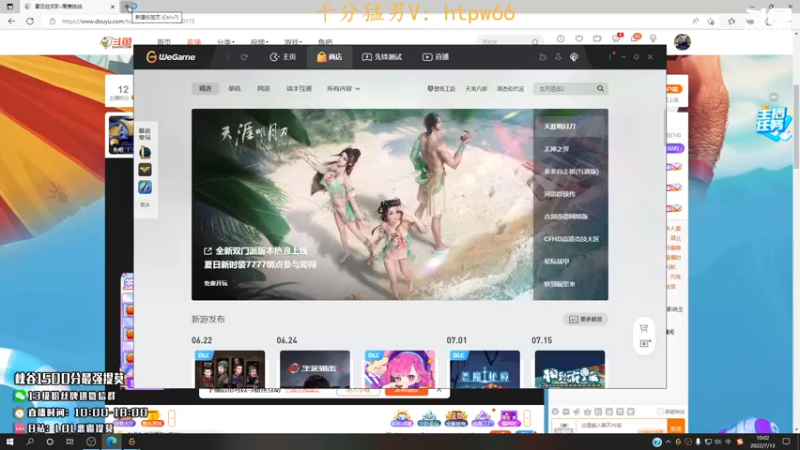Select the 单机 store category

pyautogui.click(x=234, y=88)
